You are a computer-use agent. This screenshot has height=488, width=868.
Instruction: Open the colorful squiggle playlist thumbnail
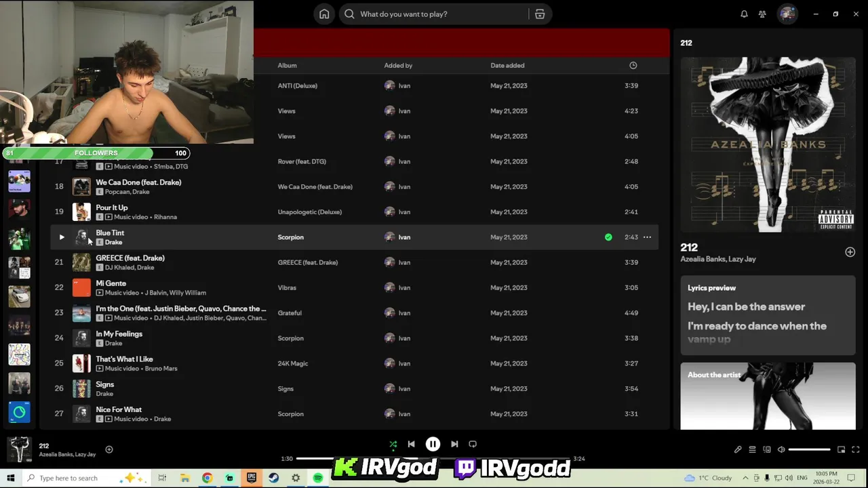19,354
